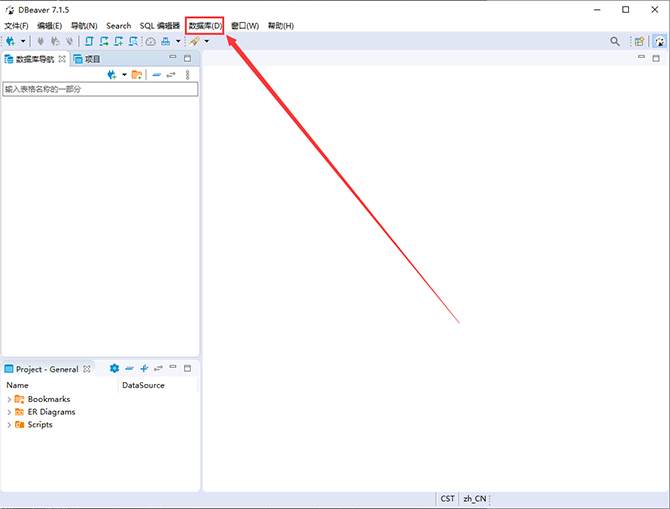
Task: Open the dashboard gauge icon
Action: pyautogui.click(x=150, y=41)
